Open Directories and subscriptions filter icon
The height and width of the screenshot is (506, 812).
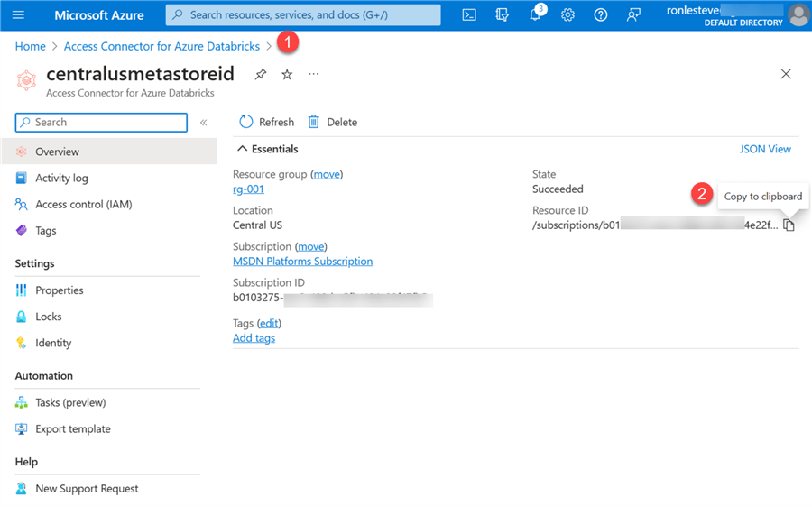coord(502,14)
